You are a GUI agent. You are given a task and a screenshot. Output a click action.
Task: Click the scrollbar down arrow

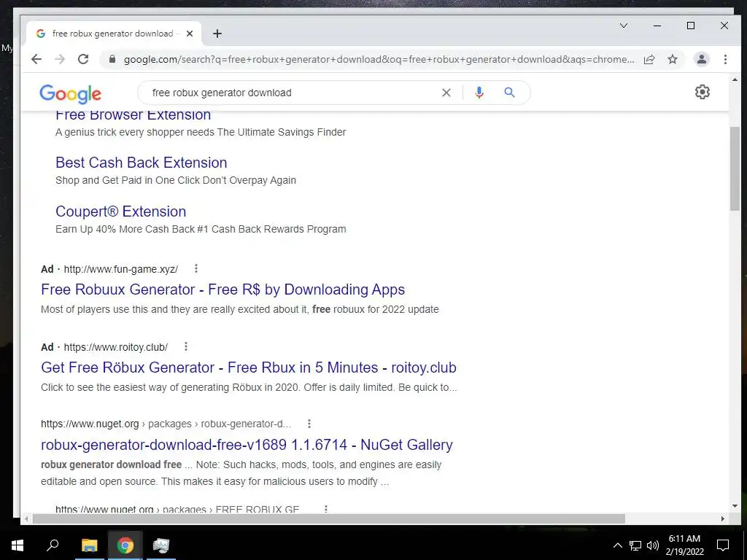(x=735, y=506)
